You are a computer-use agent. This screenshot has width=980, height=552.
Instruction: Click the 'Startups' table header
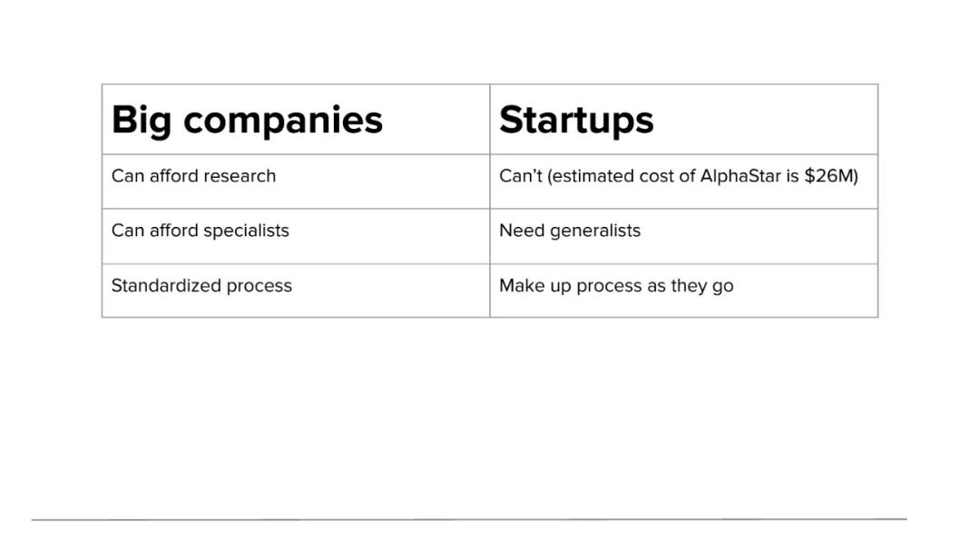pos(684,120)
